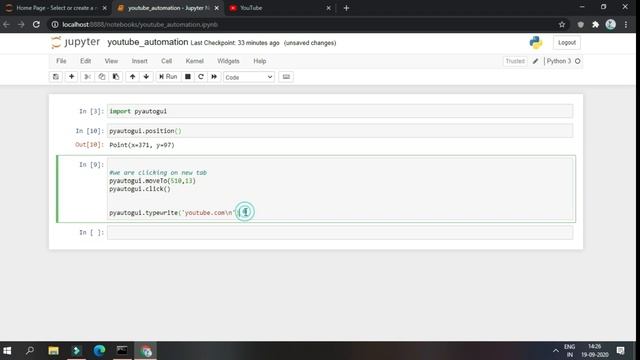640x360 pixels.
Task: Click the typewrite youtube.com code line
Action: [174, 213]
